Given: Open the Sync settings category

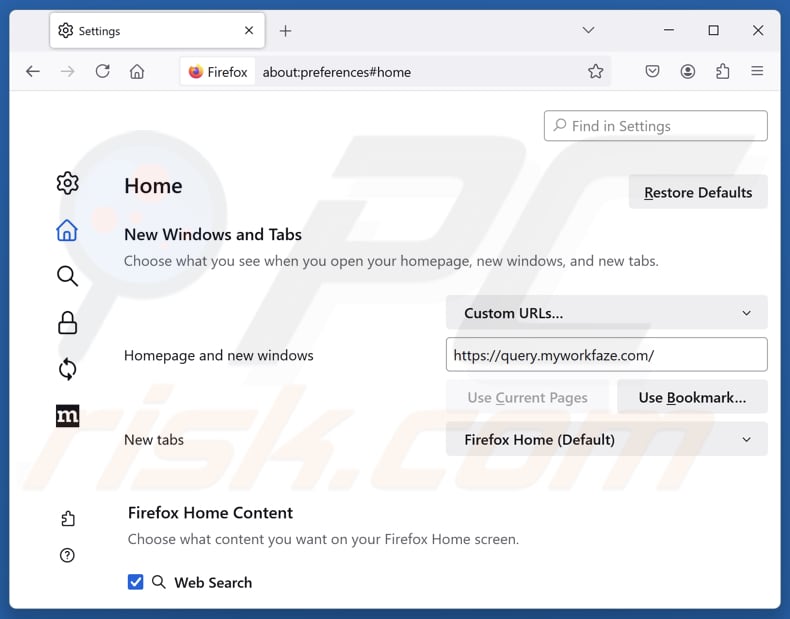Looking at the screenshot, I should pos(68,369).
